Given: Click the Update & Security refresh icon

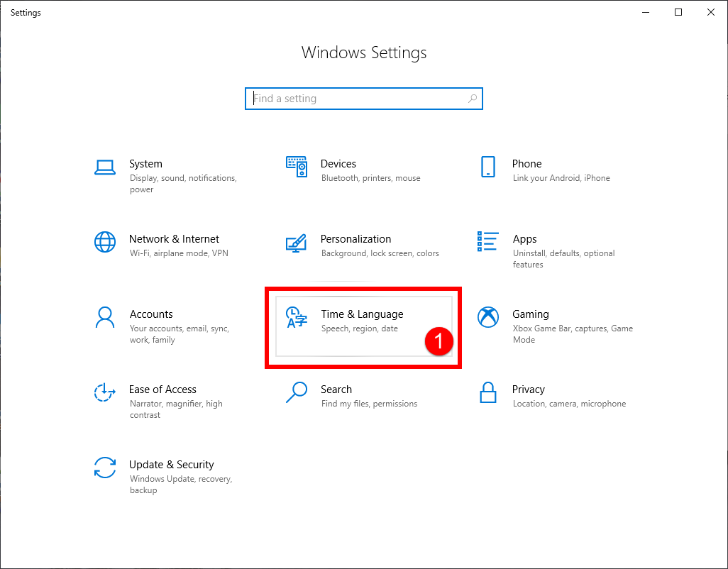Looking at the screenshot, I should coord(105,468).
